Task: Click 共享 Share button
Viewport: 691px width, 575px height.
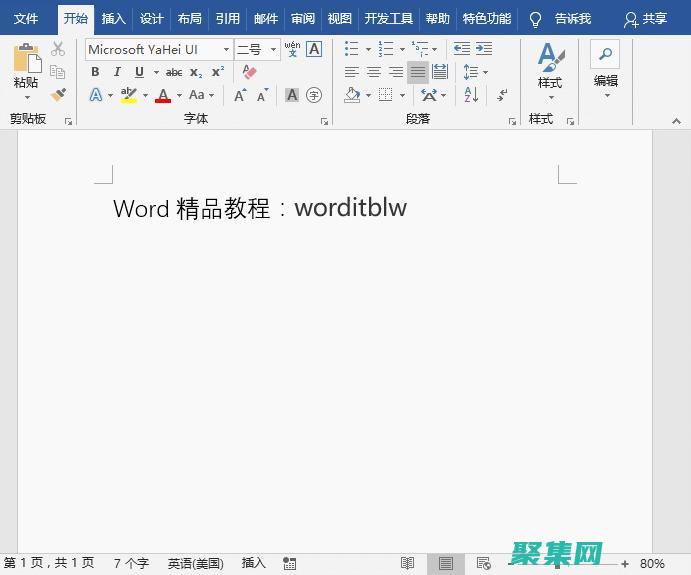Action: (x=646, y=19)
